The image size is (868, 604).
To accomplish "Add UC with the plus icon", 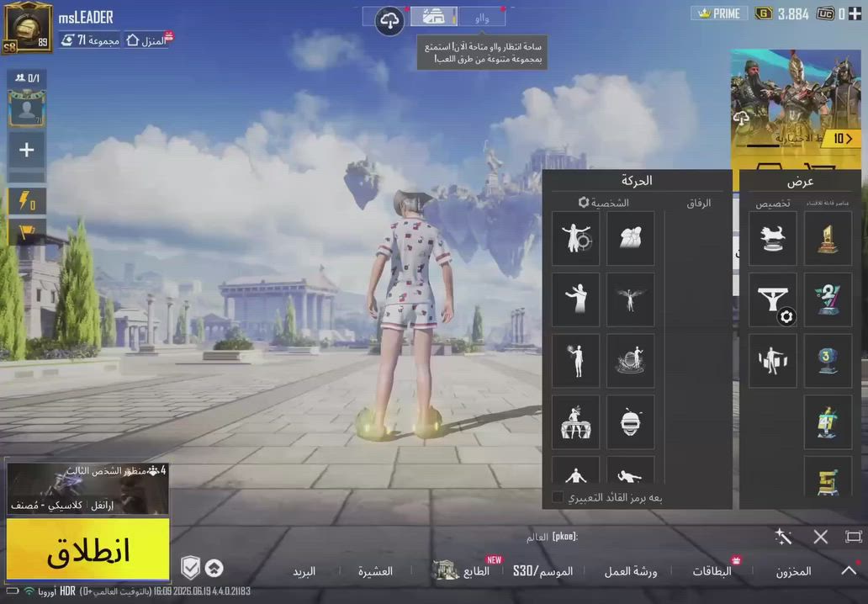I will tap(855, 13).
